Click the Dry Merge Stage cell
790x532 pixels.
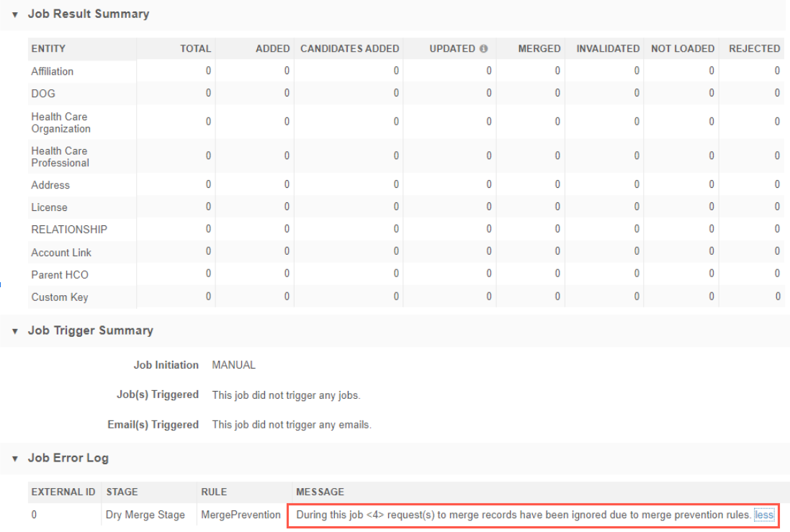point(145,515)
